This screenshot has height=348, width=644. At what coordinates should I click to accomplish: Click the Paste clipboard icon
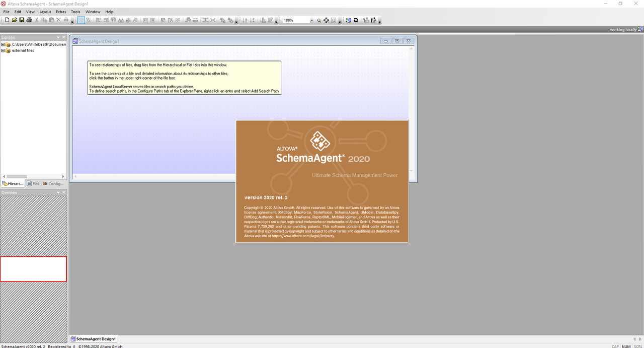click(x=51, y=20)
